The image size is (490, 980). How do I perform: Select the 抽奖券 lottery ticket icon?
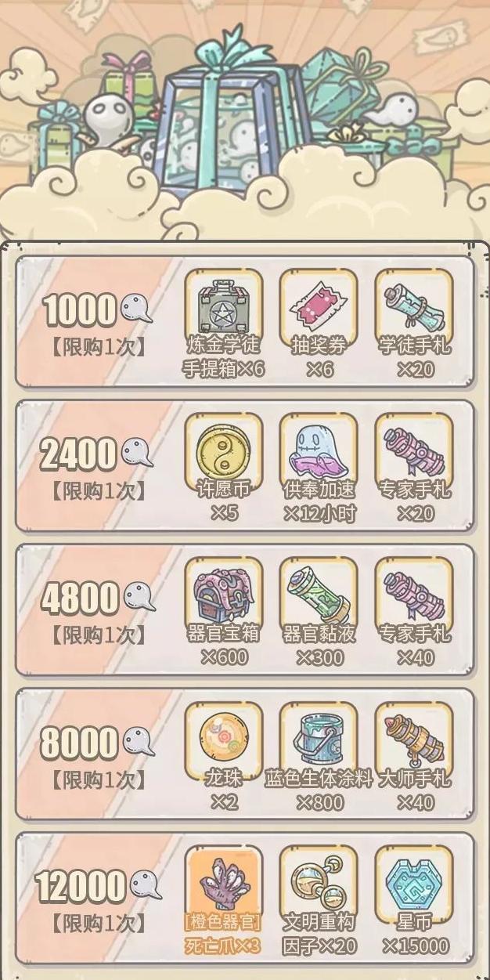tap(319, 308)
